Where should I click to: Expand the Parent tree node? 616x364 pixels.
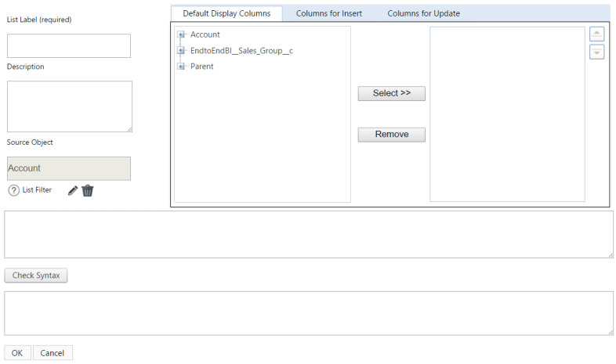pos(181,67)
